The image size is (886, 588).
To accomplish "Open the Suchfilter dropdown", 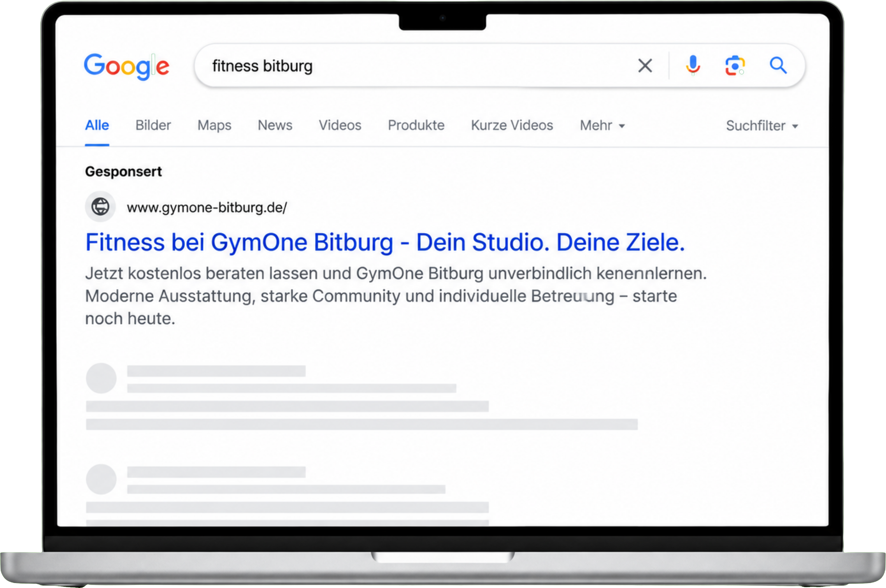I will [762, 126].
